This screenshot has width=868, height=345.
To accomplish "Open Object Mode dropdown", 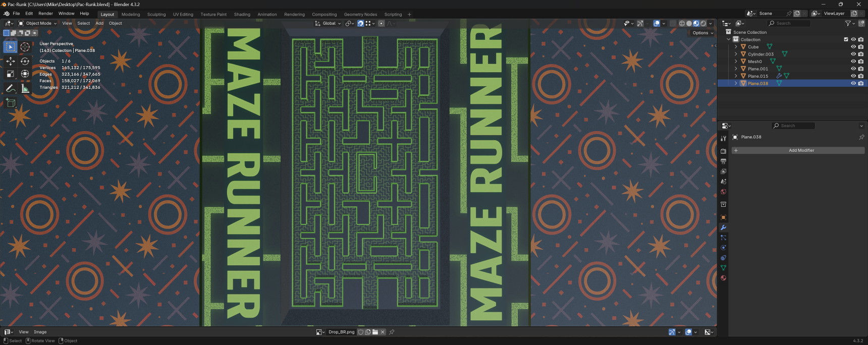I will click(x=38, y=23).
